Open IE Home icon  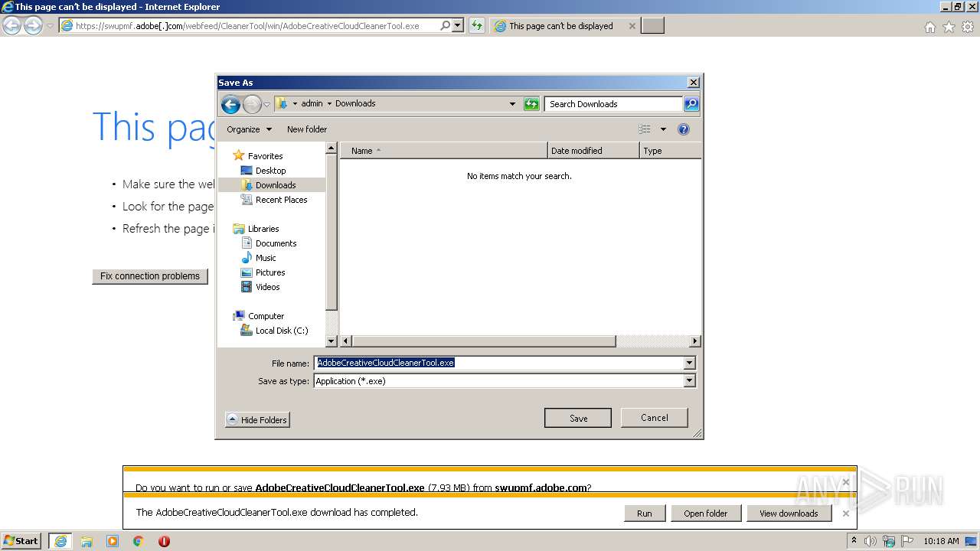tap(929, 27)
